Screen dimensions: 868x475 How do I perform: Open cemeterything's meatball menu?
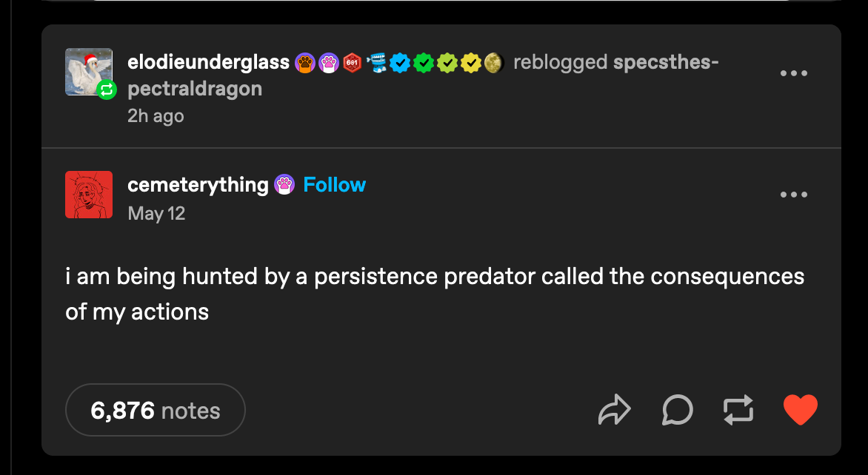[x=793, y=194]
